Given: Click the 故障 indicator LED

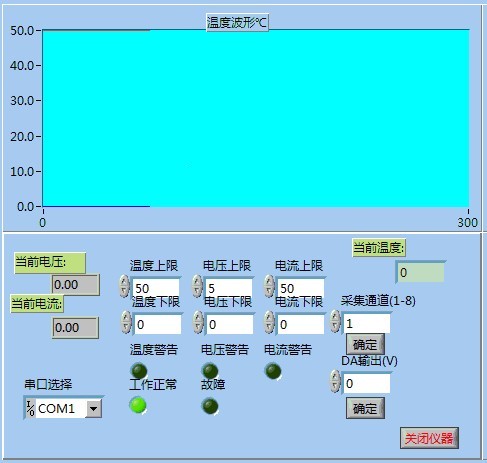Looking at the screenshot, I should coord(210,406).
